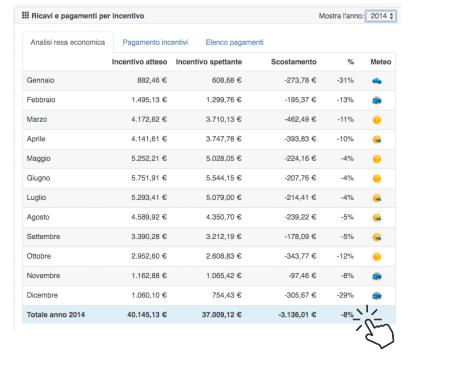This screenshot has width=453, height=373.
Task: Select the Settembre row label
Action: tap(43, 236)
